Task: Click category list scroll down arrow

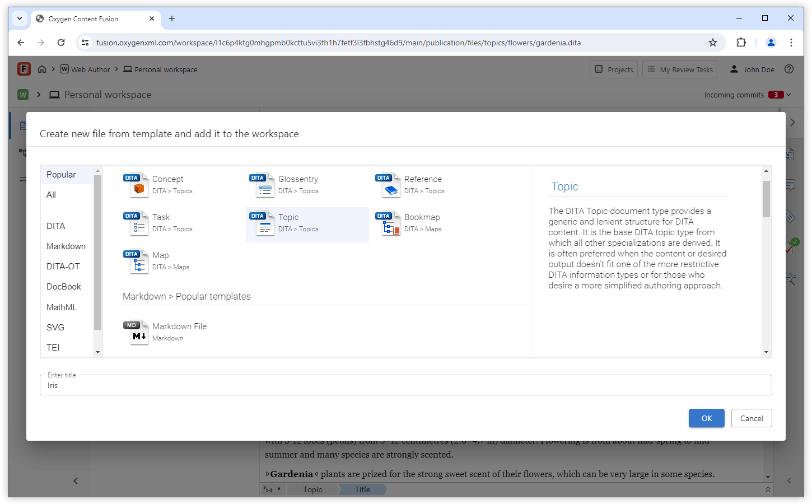Action: (x=98, y=352)
